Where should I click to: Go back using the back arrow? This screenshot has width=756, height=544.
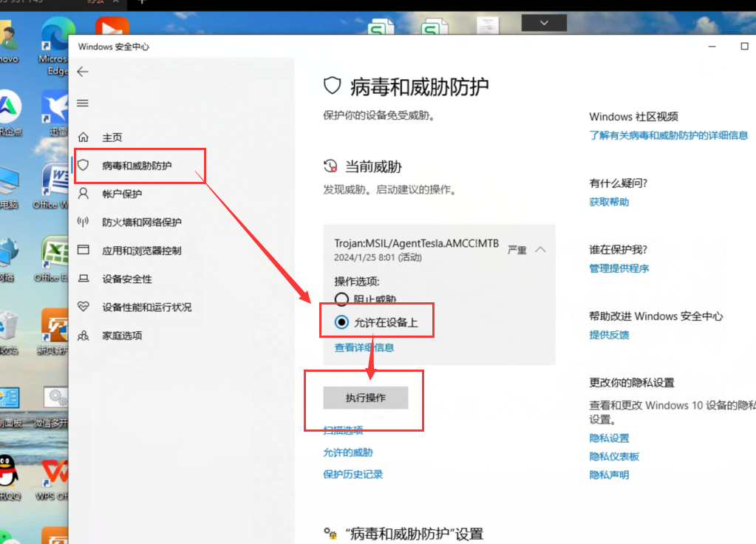[83, 72]
